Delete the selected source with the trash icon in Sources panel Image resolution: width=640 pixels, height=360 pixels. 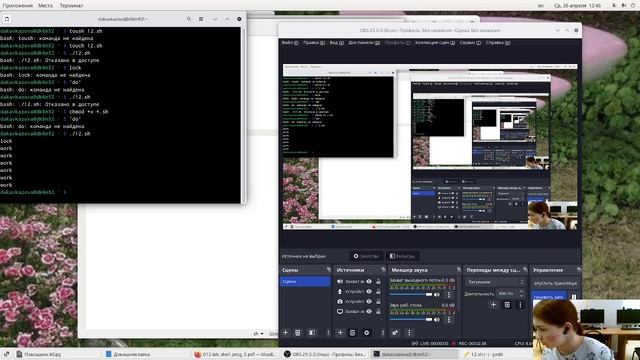[x=352, y=333]
